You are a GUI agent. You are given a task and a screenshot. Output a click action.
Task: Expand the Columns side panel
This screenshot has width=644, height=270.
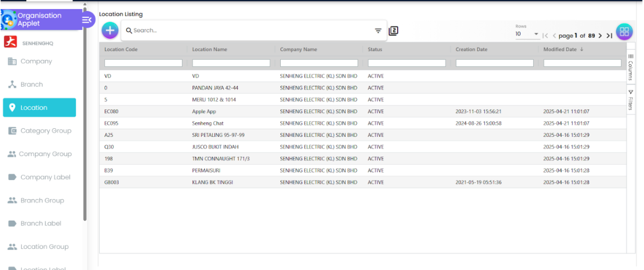click(630, 68)
